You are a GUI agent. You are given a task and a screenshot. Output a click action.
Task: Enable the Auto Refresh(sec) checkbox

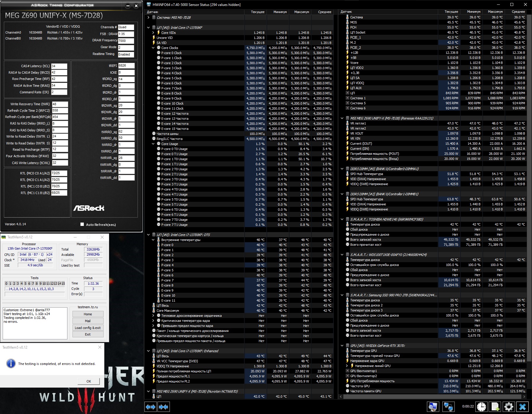[x=82, y=224]
